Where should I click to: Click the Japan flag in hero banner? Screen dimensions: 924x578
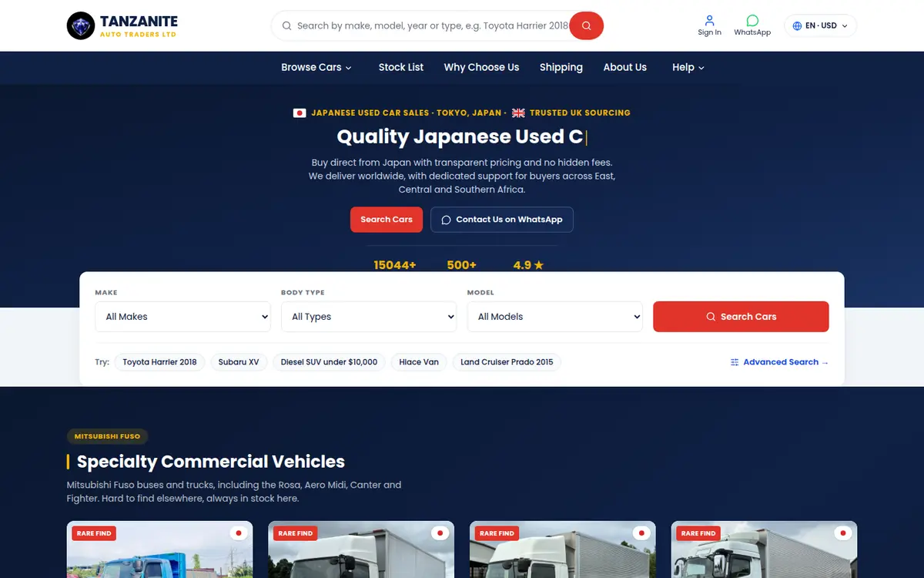(x=300, y=113)
